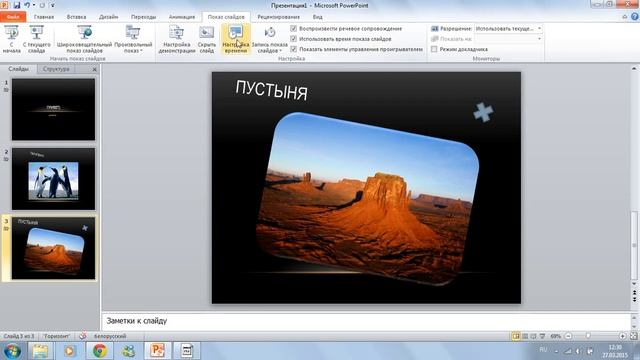The height and width of the screenshot is (360, 640).
Task: Click vertical scrollbar down arrow
Action: [x=634, y=284]
